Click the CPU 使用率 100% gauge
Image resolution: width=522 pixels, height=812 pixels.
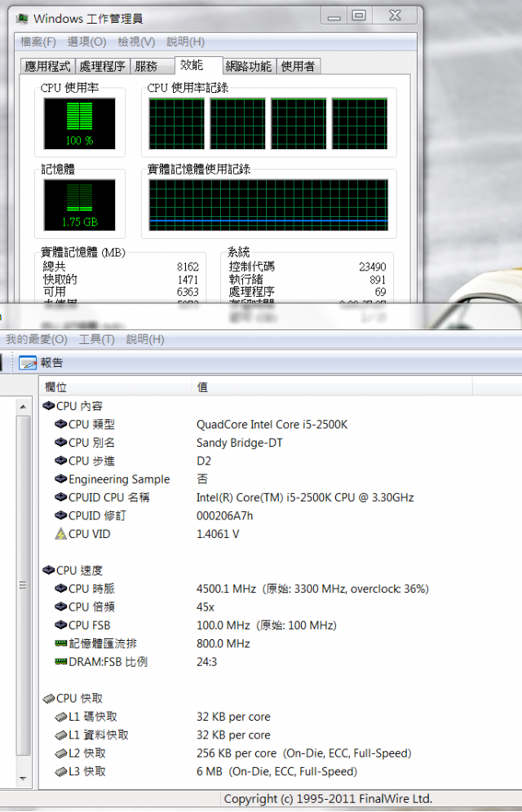point(79,124)
